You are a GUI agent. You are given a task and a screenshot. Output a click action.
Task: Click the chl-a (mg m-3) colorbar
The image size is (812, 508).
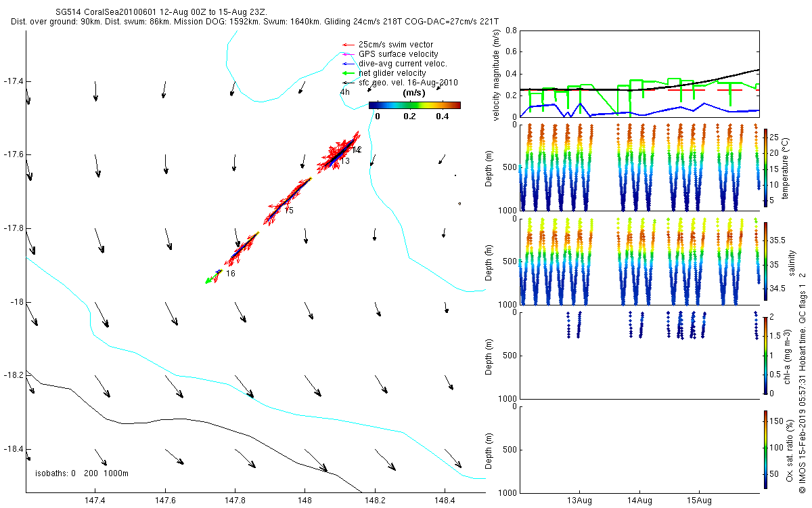coord(765,355)
